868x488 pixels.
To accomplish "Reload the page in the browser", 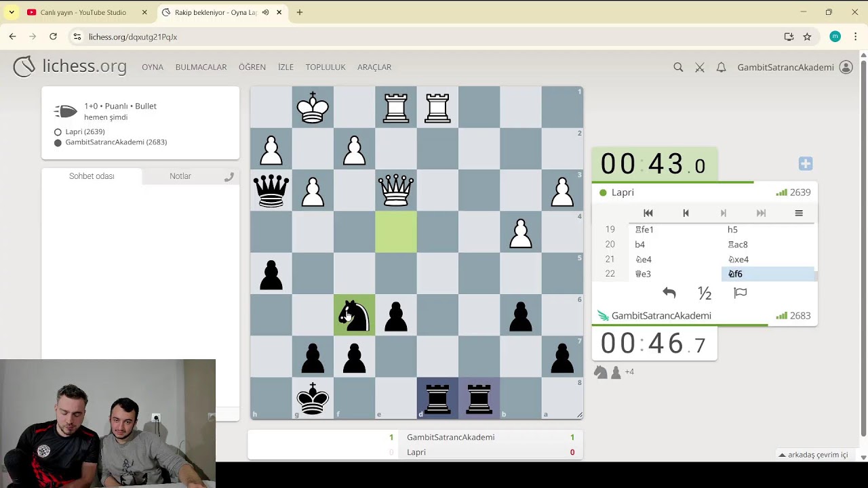I will pos(53,37).
